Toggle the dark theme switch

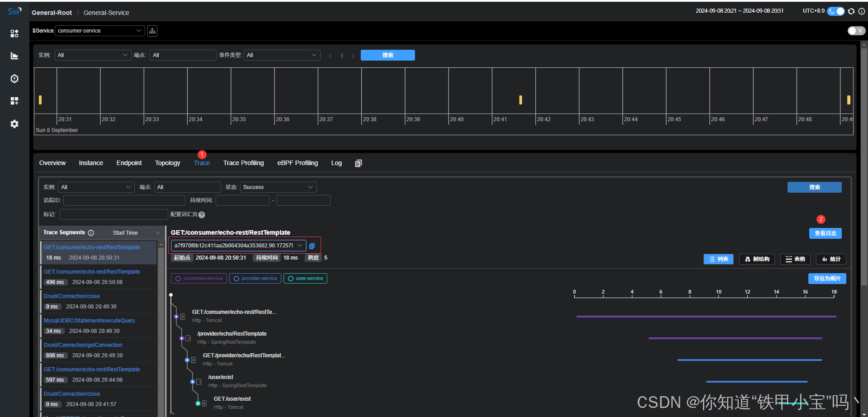[836, 11]
